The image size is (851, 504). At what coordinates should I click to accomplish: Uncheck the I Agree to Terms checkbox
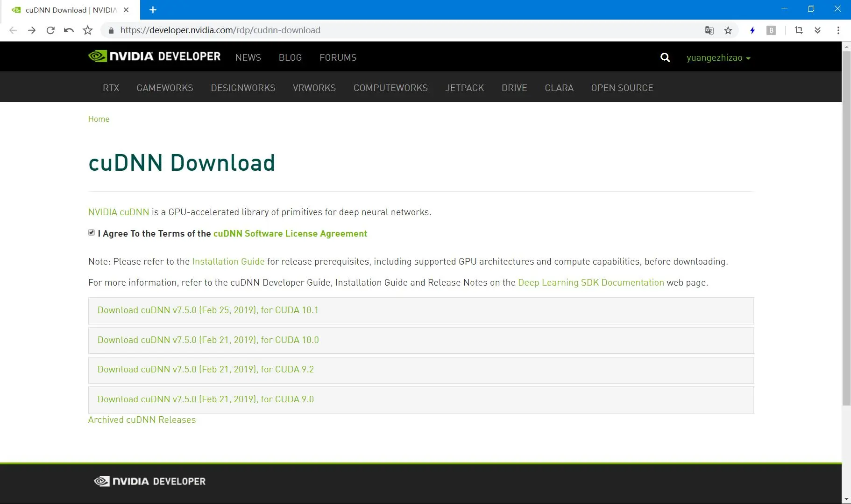tap(92, 232)
